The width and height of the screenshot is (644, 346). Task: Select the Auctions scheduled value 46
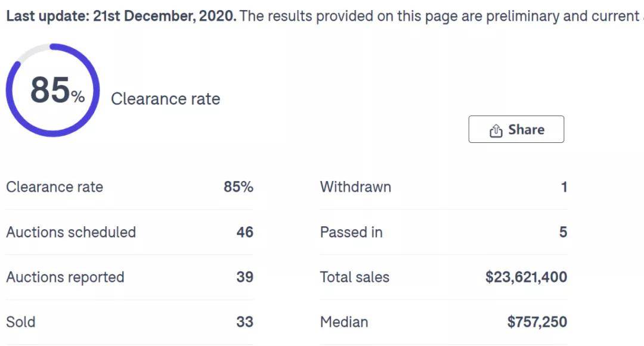(x=244, y=232)
